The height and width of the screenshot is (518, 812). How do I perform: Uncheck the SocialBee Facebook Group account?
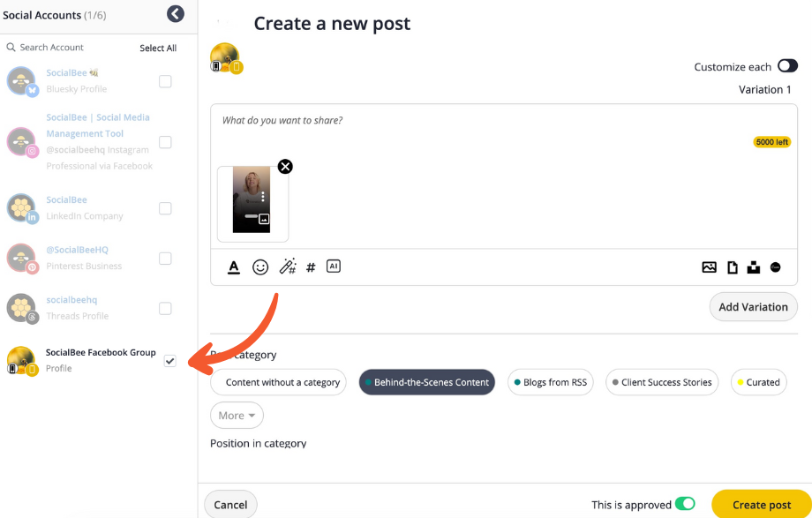170,361
